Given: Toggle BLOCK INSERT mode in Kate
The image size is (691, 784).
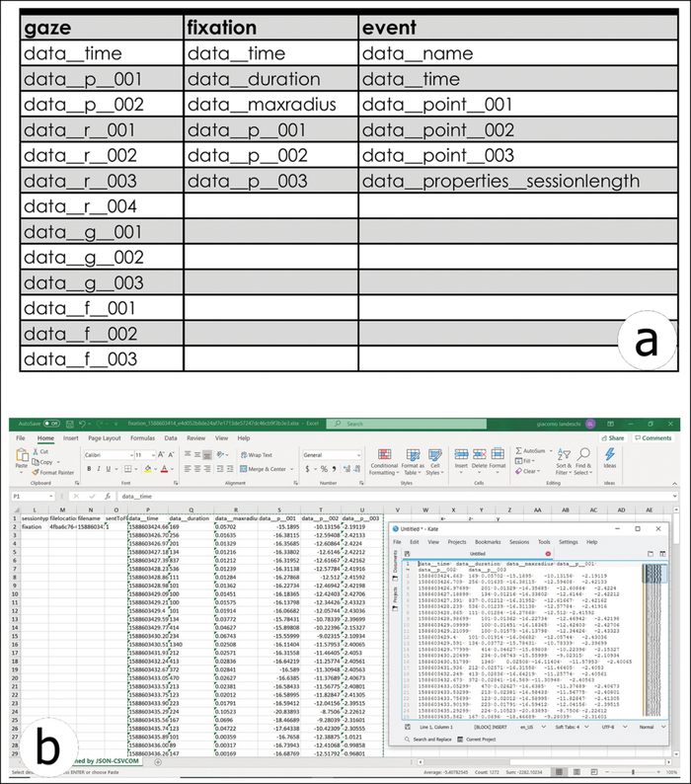Looking at the screenshot, I should pyautogui.click(x=490, y=727).
